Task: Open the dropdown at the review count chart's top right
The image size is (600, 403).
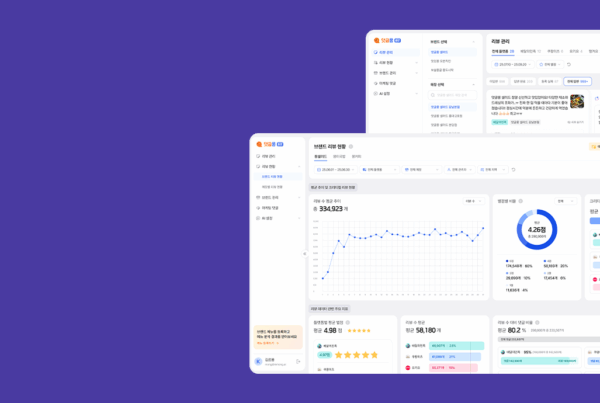Action: coord(471,201)
